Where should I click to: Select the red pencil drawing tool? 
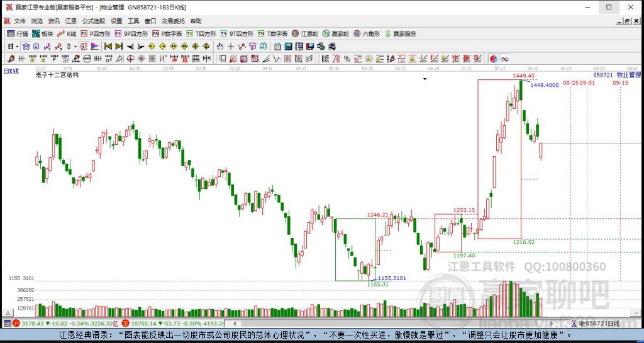(11, 59)
